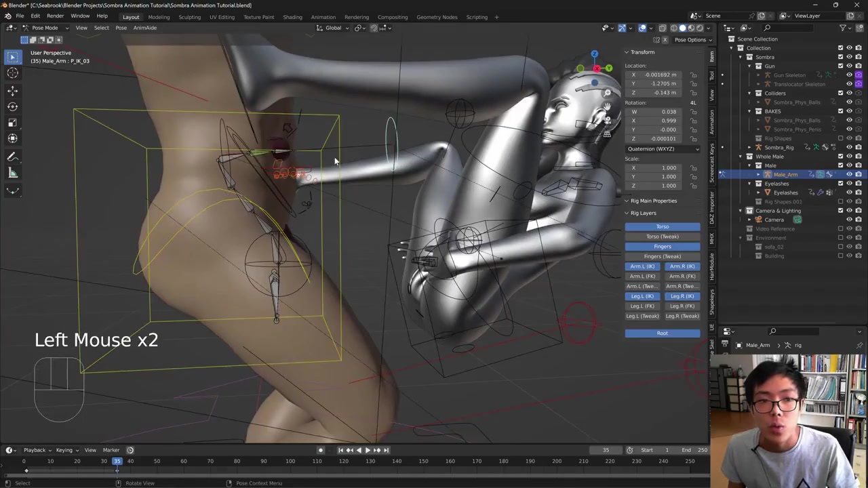868x488 pixels.
Task: Toggle visibility eye for Sombra collection
Action: tap(849, 57)
